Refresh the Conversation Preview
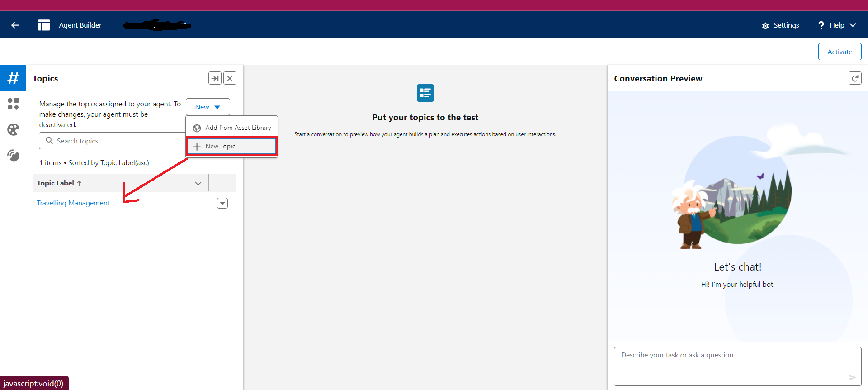The image size is (868, 390). tap(854, 78)
